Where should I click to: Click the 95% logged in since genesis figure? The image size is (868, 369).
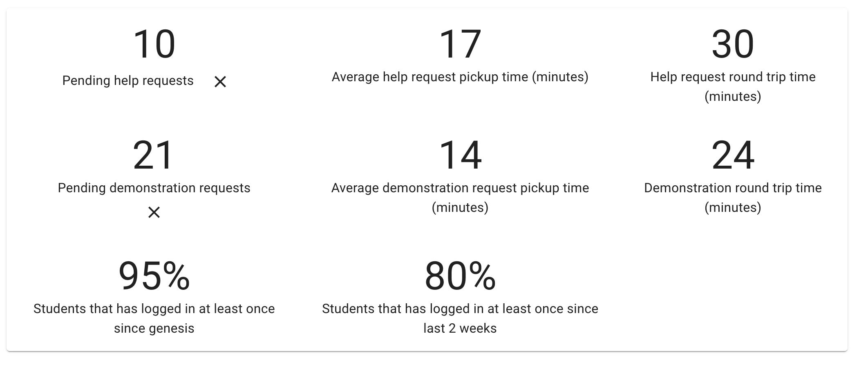[x=154, y=276]
